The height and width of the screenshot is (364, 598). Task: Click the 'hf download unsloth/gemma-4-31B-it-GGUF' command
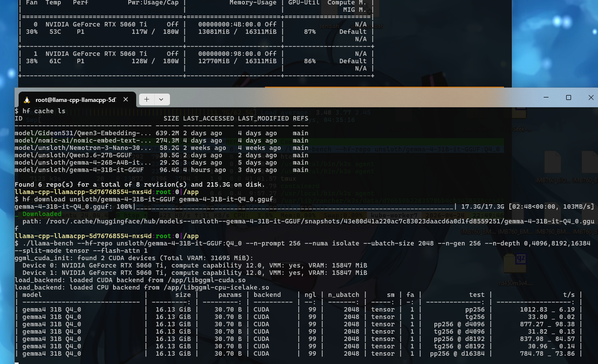click(148, 199)
